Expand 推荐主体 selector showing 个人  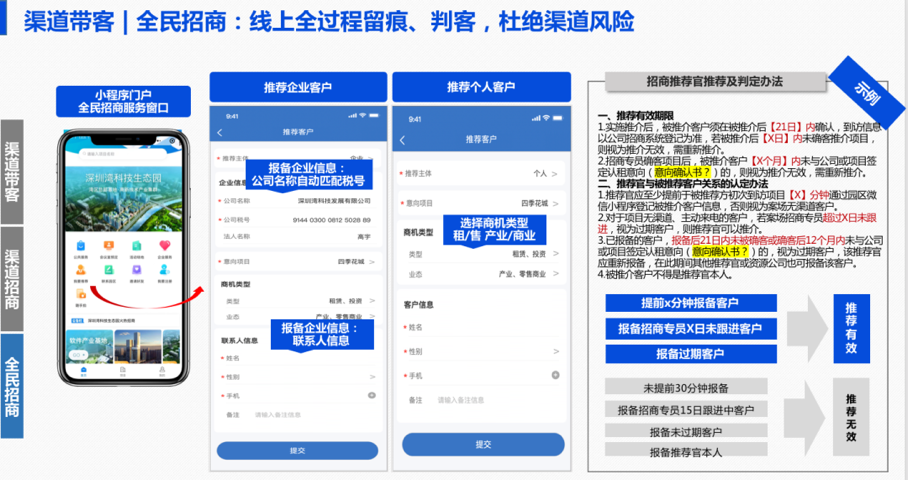[554, 172]
